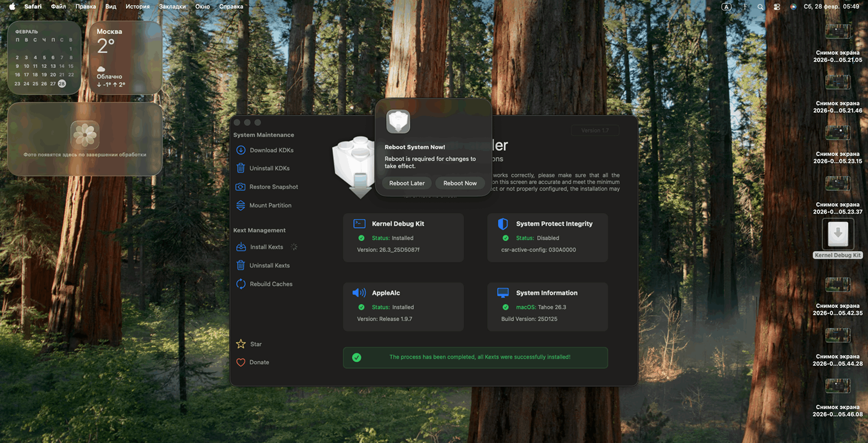868x443 pixels.
Task: Click the flower icon in the Photos widget
Action: point(85,135)
